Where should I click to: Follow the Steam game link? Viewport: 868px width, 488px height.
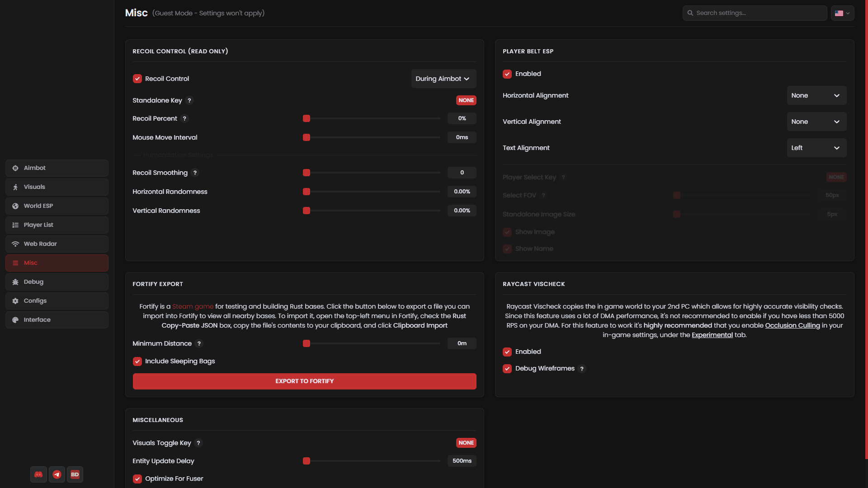click(x=193, y=306)
